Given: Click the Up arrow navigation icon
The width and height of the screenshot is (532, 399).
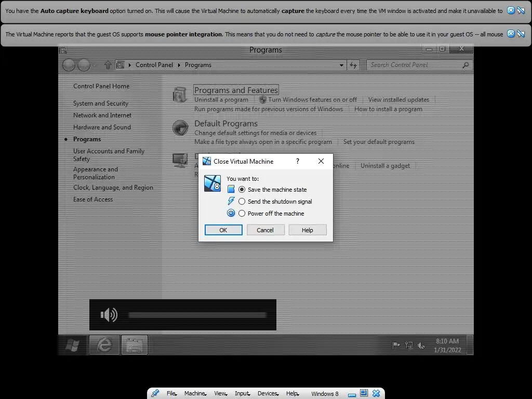Looking at the screenshot, I should 108,65.
